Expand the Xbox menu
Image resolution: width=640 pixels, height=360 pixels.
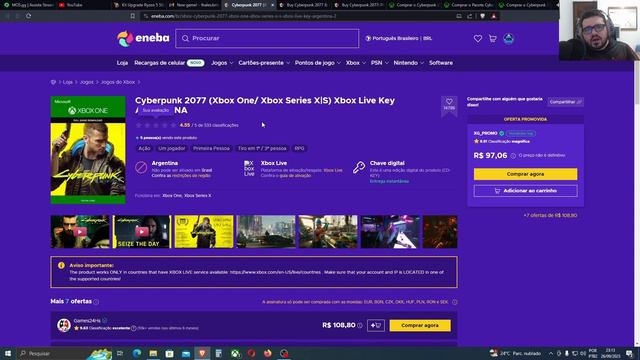[x=356, y=63]
